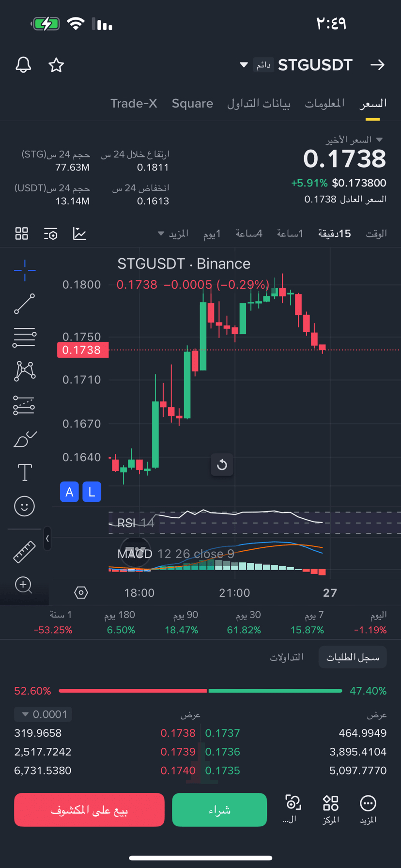This screenshot has width=401, height=868.
Task: Tap the 30 يوم performance 61.82%
Action: (244, 630)
